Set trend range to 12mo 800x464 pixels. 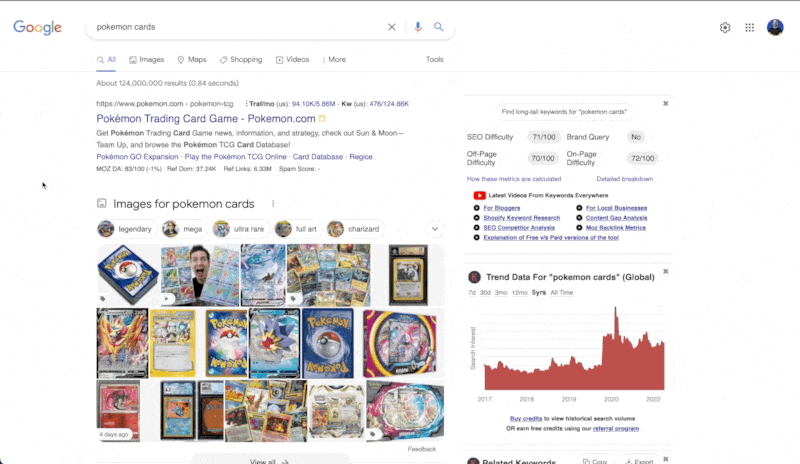(x=519, y=293)
